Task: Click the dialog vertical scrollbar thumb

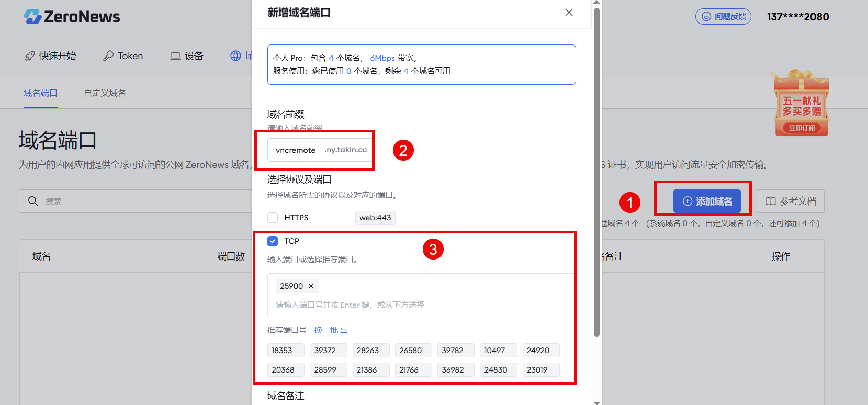Action: click(x=596, y=173)
